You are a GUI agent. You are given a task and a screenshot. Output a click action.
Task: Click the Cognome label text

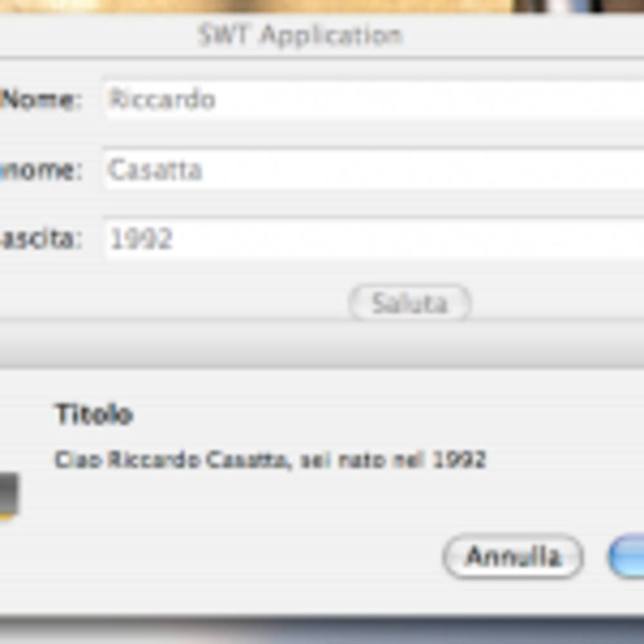coord(41,170)
